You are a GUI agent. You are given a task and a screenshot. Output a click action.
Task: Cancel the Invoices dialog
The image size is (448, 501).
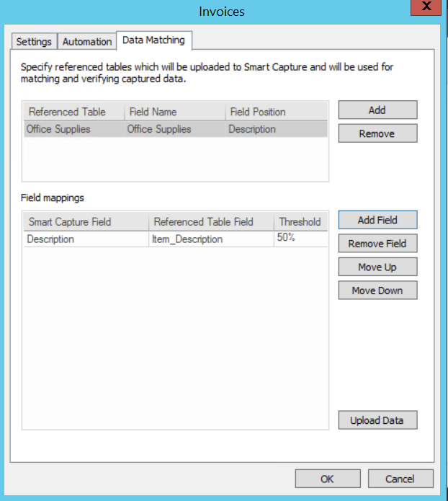coord(400,479)
